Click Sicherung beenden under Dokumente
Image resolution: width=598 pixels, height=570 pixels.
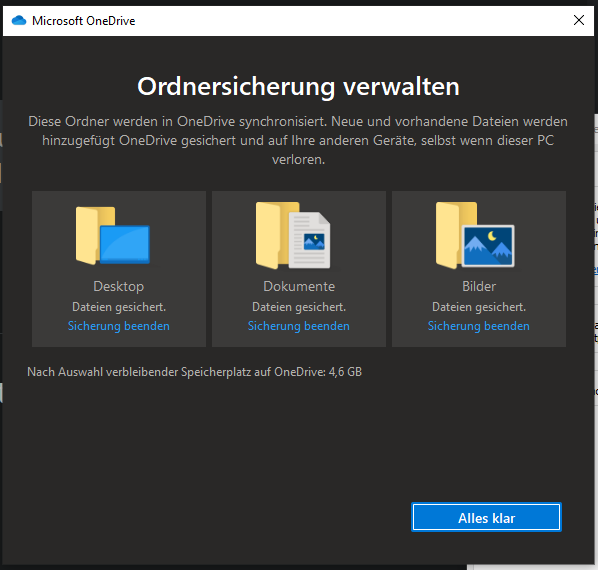pos(299,326)
